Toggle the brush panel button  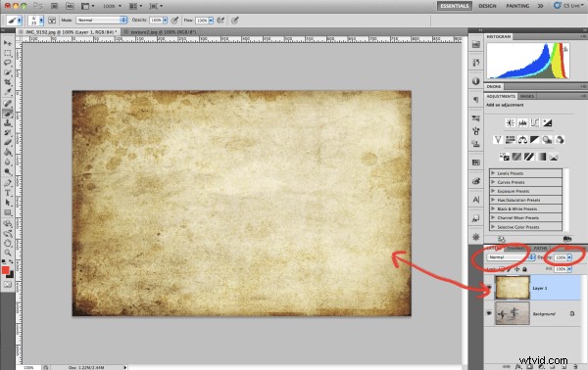pos(52,21)
